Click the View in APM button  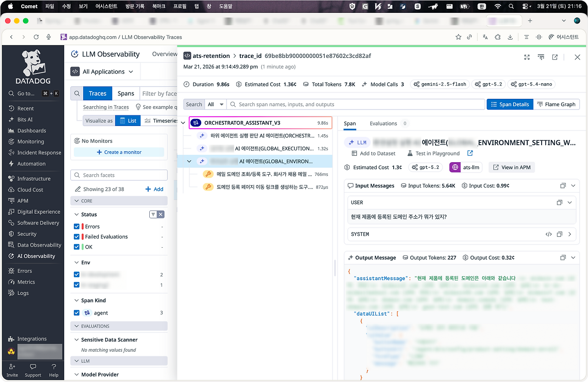512,167
